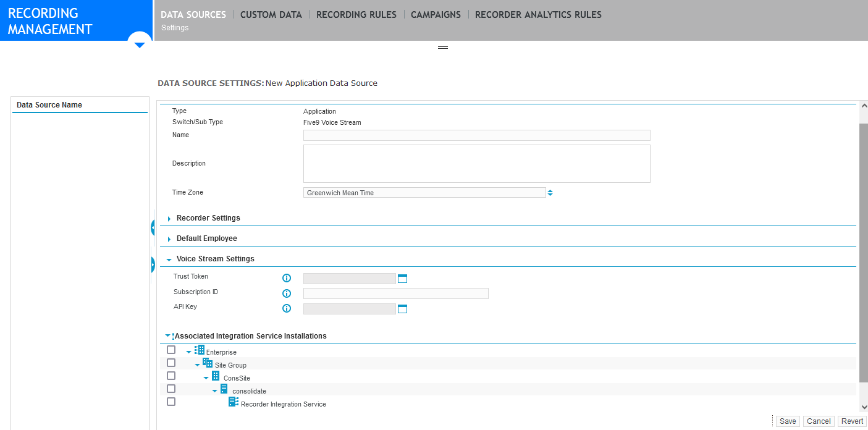Click the Enterprise node icon in the tree

[x=199, y=350]
